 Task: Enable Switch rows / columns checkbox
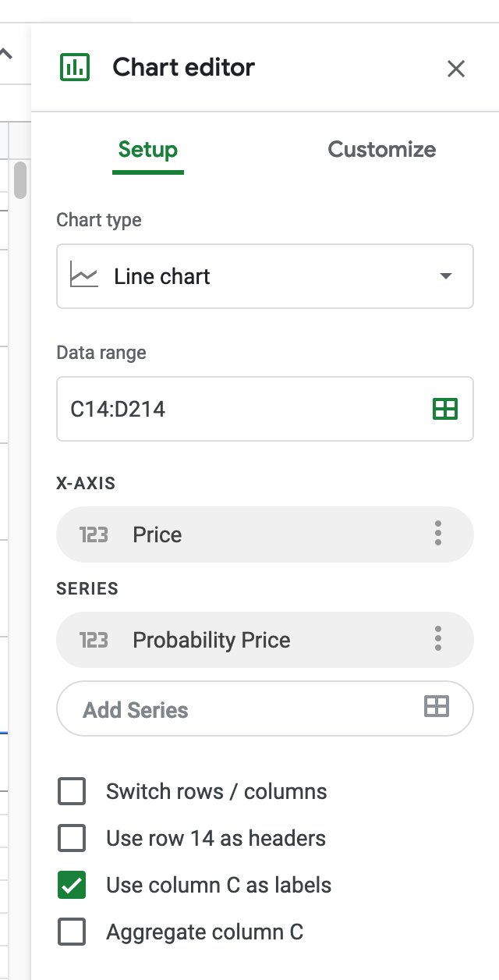coord(72,791)
